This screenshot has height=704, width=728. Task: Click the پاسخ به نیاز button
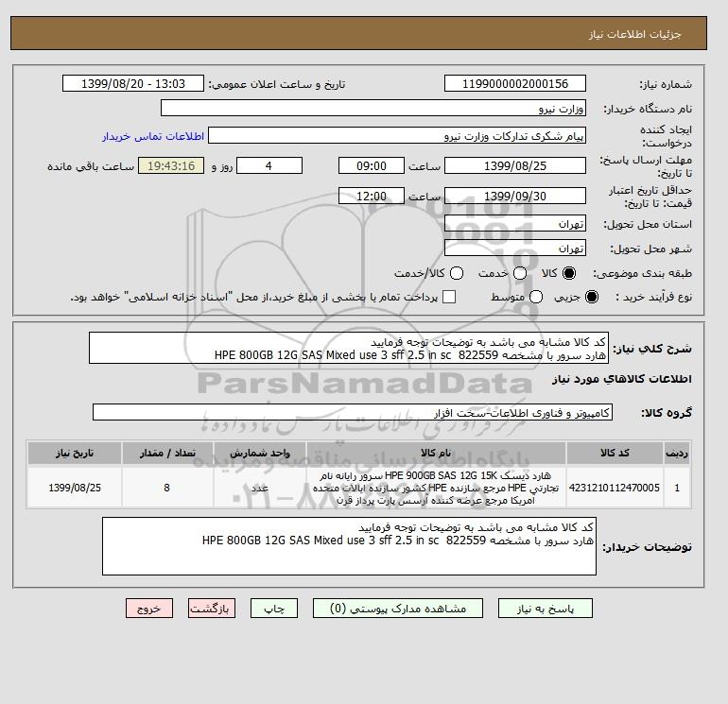pyautogui.click(x=546, y=608)
